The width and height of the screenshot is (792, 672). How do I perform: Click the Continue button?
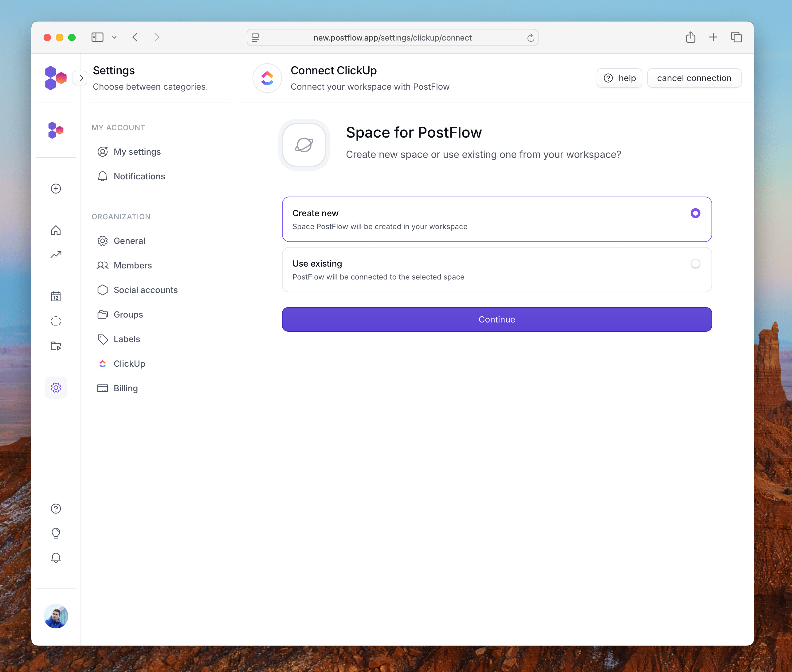tap(497, 319)
